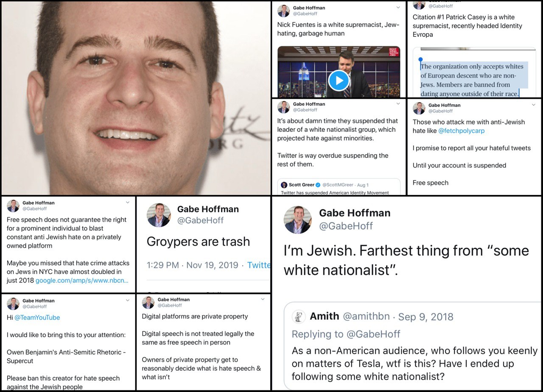The height and width of the screenshot is (392, 543).
Task: Click the @fetchpolycarp mention link
Action: (x=461, y=131)
